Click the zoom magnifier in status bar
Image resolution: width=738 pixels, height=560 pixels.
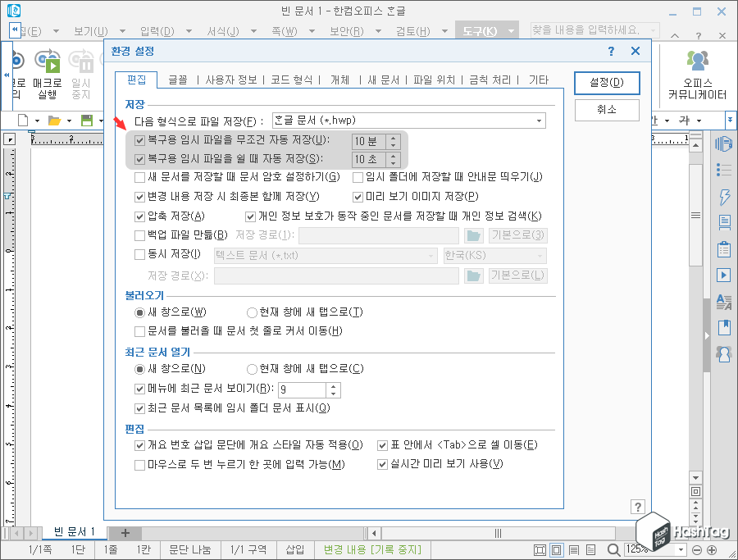tap(613, 550)
